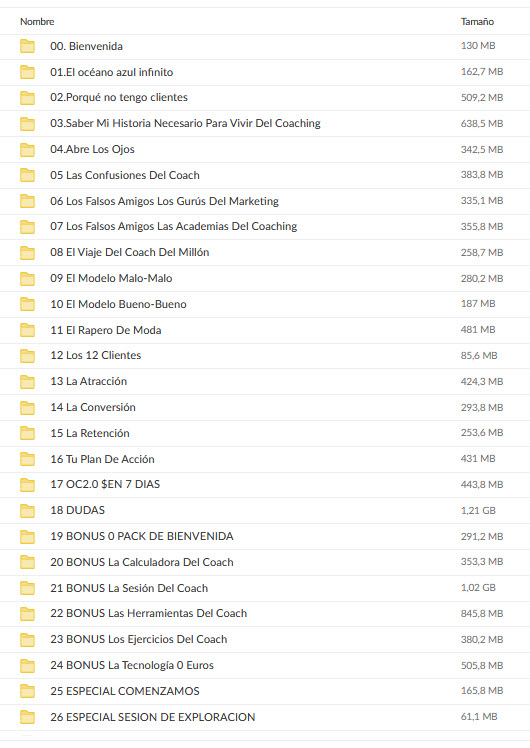Open 08 El Viaje Del Coach Del Millón
Image resolution: width=530 pixels, height=748 pixels.
[130, 252]
